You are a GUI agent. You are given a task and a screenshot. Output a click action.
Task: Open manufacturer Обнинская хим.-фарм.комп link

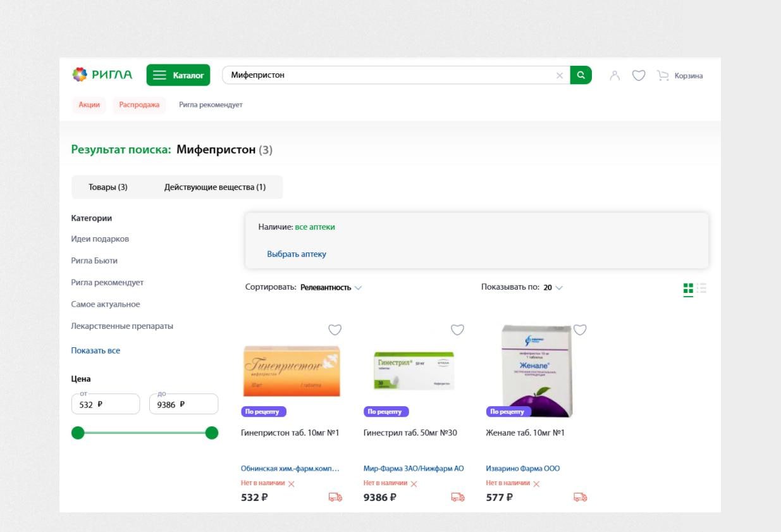coord(290,469)
